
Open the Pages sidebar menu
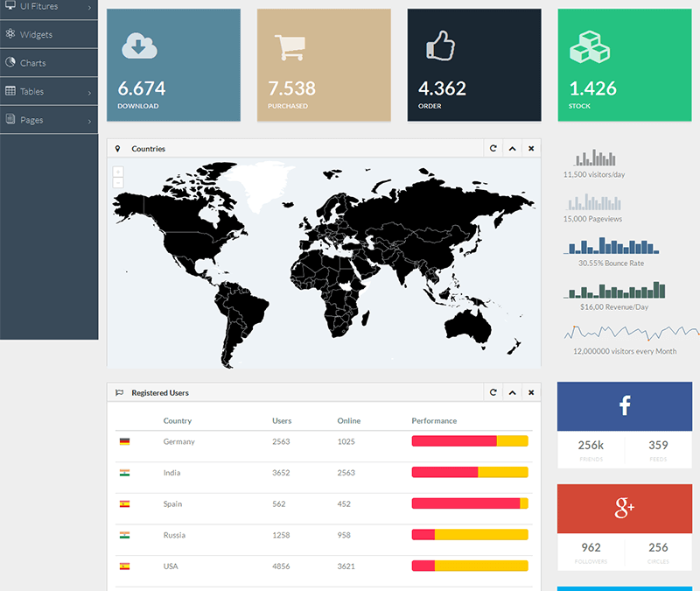click(x=31, y=120)
